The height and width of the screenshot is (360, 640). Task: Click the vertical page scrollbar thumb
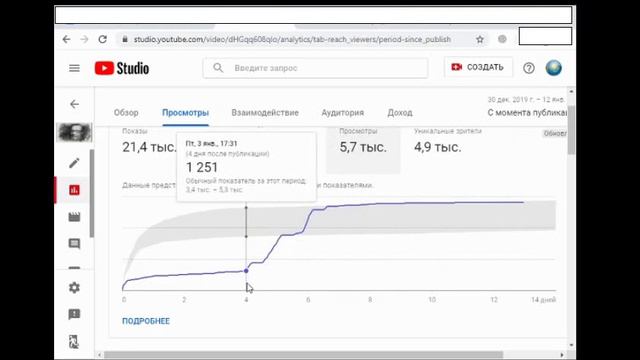571,130
